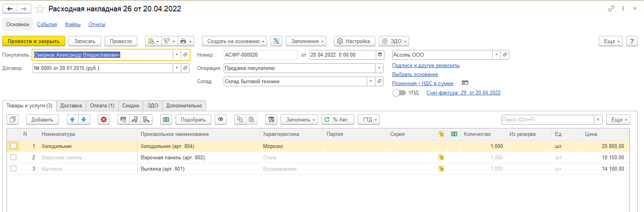644x212 pixels.
Task: Click the green money icon in table toolbar
Action: [x=166, y=119]
